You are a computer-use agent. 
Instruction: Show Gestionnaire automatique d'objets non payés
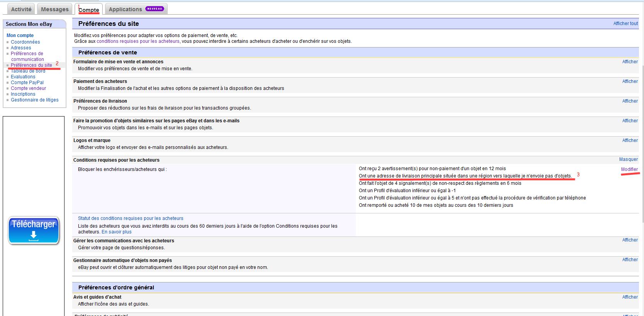630,260
